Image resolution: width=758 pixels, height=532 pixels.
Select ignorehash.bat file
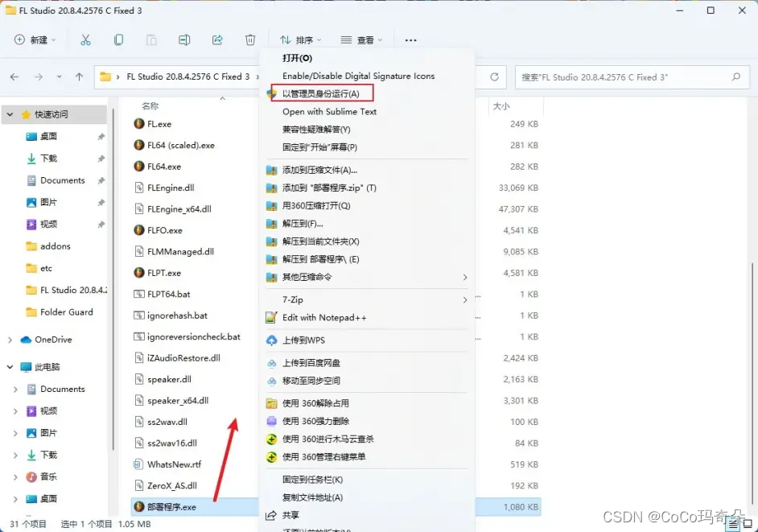click(177, 315)
